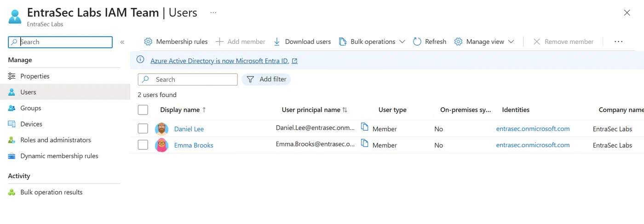644x224 pixels.
Task: Click the User type column header
Action: 392,110
